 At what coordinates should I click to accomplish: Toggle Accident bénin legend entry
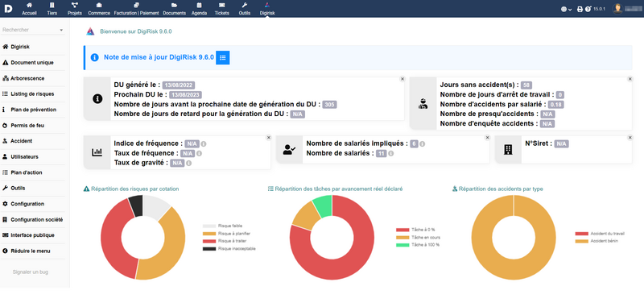[597, 241]
